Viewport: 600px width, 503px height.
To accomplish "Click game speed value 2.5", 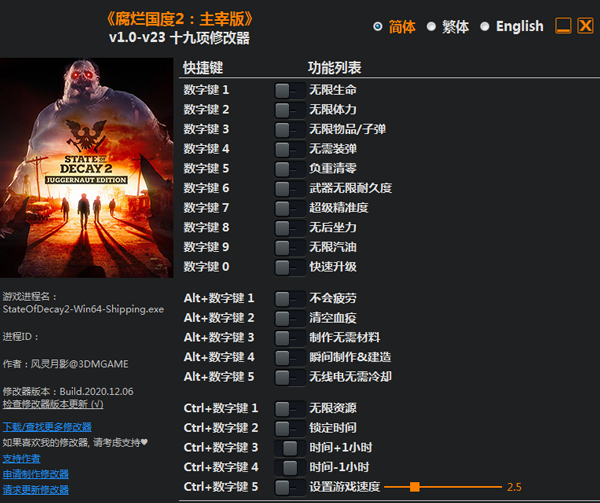I will coord(514,487).
